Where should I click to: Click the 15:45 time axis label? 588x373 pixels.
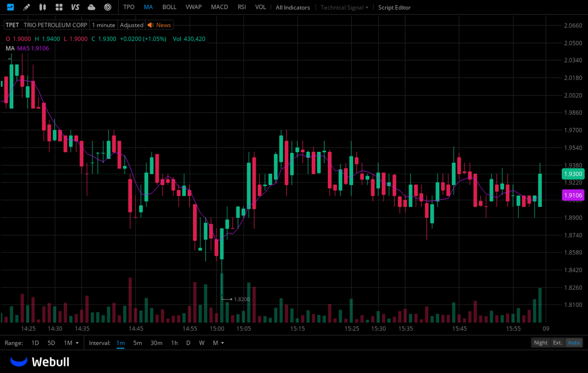coord(459,328)
